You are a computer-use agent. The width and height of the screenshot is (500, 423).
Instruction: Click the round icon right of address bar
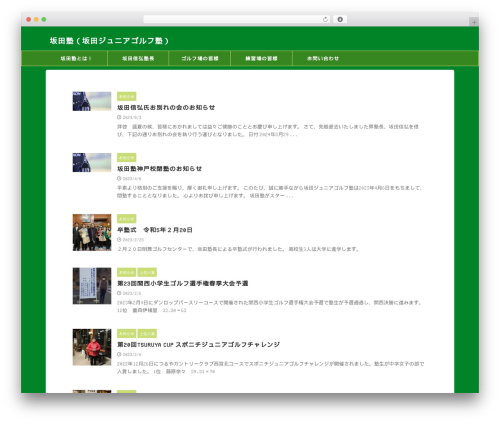340,19
